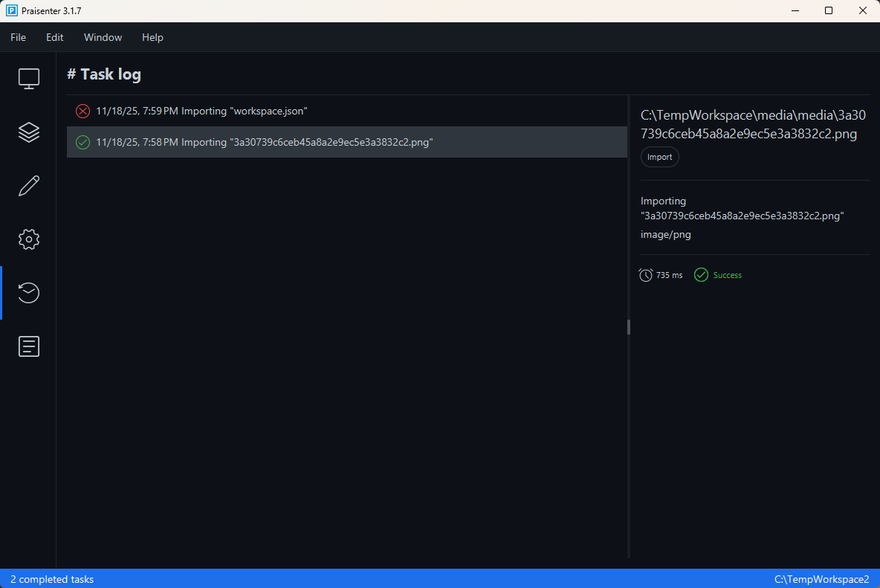Click the green Success check icon in details
Viewport: 880px width, 588px height.
(701, 275)
